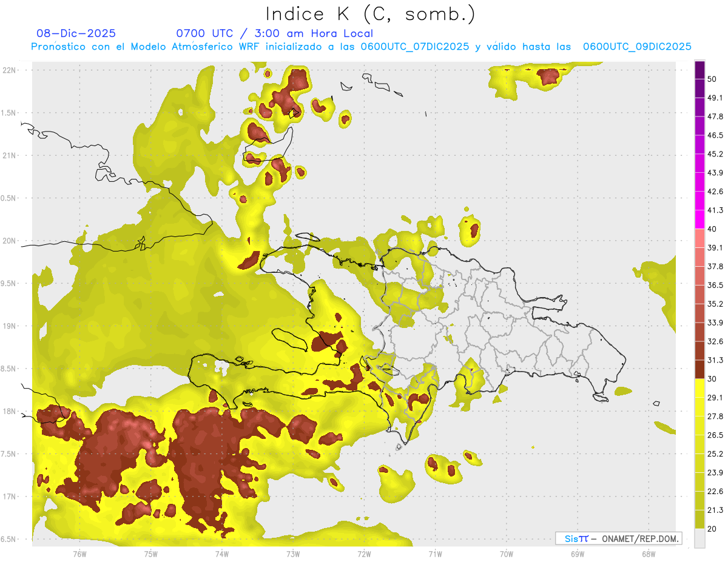Click the "43.9" color scale value
728x562 pixels.
(x=715, y=173)
